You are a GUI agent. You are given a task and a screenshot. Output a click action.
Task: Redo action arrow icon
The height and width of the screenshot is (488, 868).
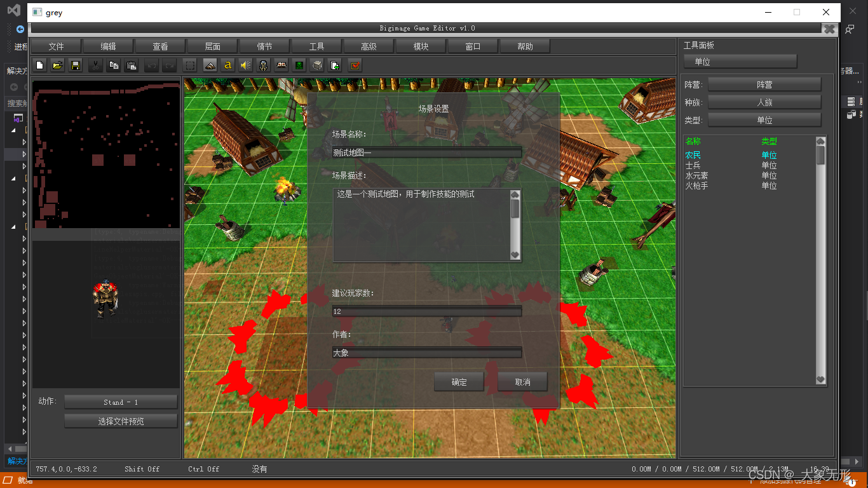tap(170, 65)
